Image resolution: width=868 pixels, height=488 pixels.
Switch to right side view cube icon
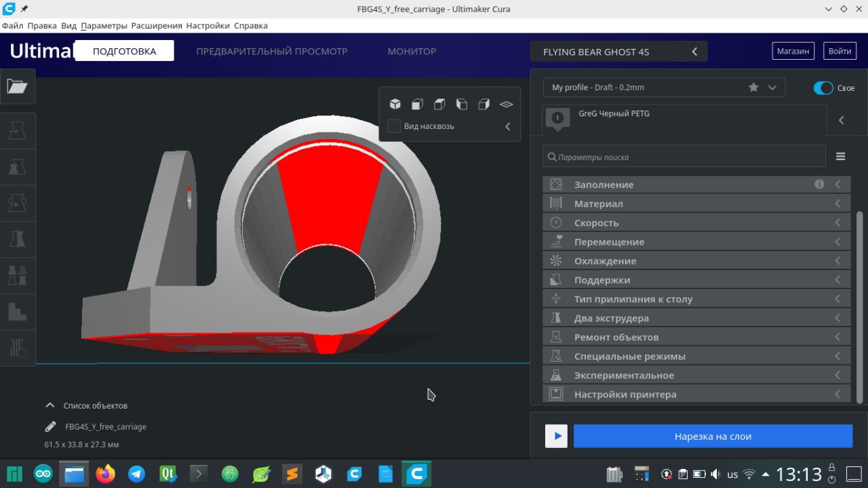(x=484, y=104)
